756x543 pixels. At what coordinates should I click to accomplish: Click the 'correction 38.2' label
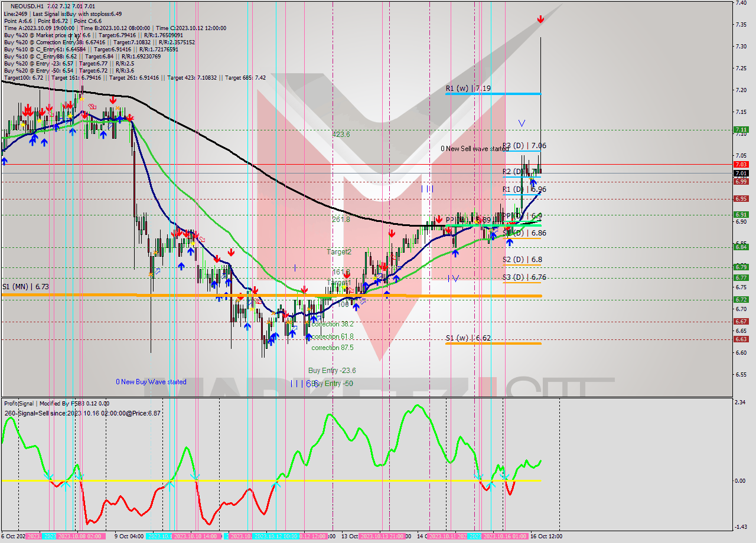[333, 324]
